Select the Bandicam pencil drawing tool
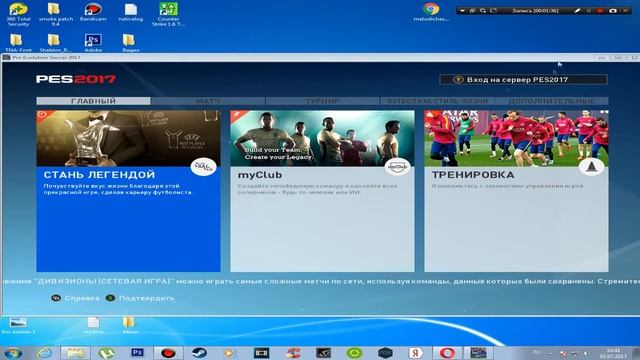640x360 pixels. (x=577, y=11)
